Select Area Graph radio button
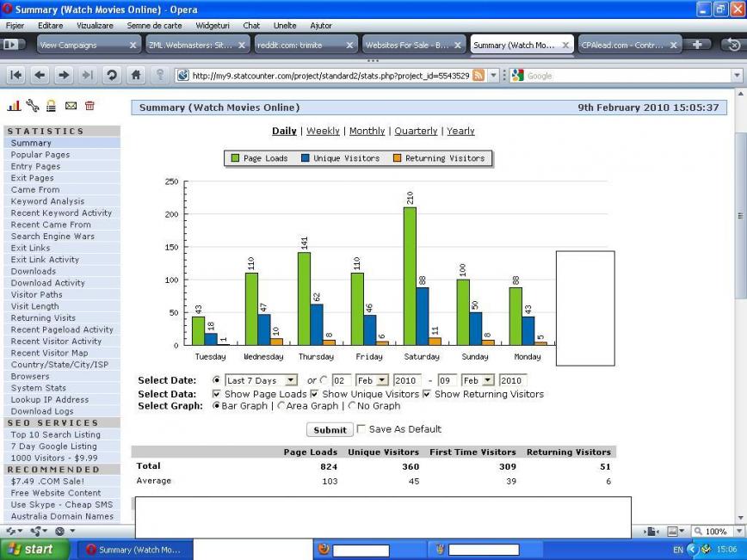Viewport: 747px width, 560px height. pos(281,406)
